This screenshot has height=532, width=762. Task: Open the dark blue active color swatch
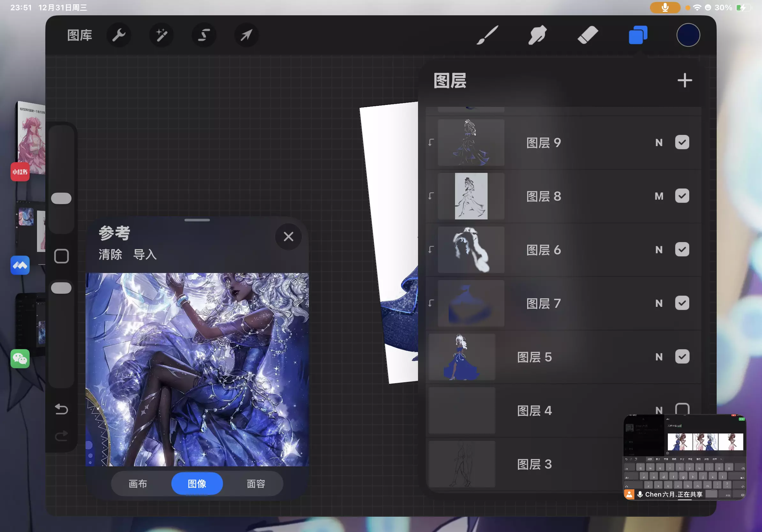[x=688, y=35]
